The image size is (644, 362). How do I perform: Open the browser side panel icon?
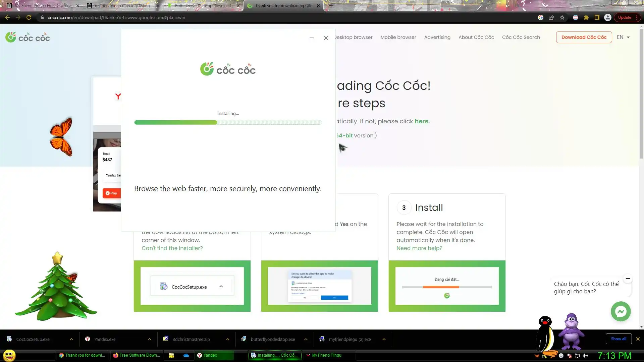597,17
